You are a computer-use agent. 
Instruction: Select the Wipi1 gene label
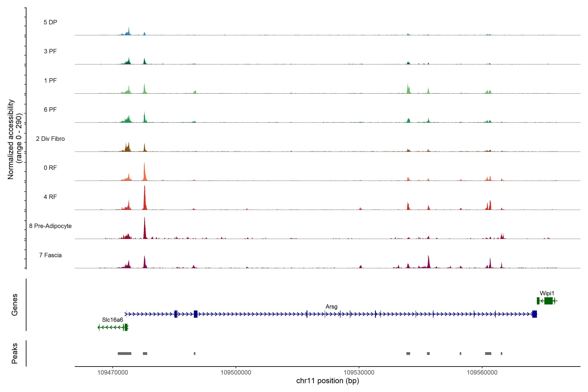click(x=547, y=293)
